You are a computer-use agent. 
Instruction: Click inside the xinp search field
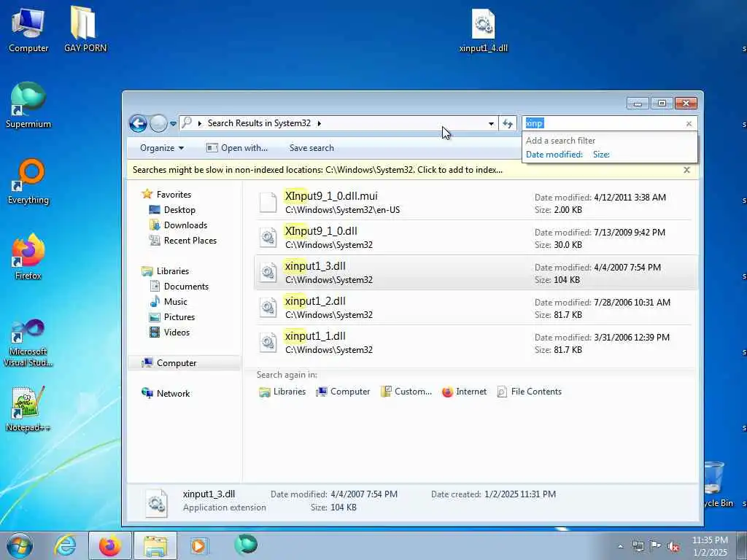coord(603,123)
